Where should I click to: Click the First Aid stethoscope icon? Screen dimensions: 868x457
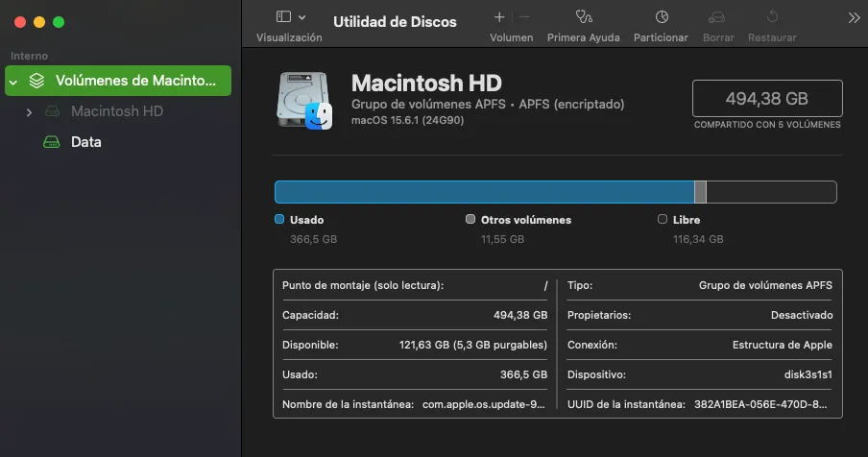pyautogui.click(x=583, y=17)
